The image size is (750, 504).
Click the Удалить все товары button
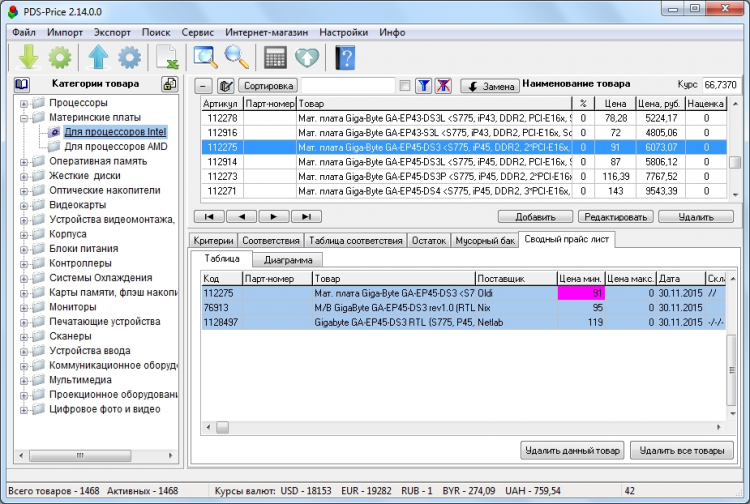click(x=682, y=451)
